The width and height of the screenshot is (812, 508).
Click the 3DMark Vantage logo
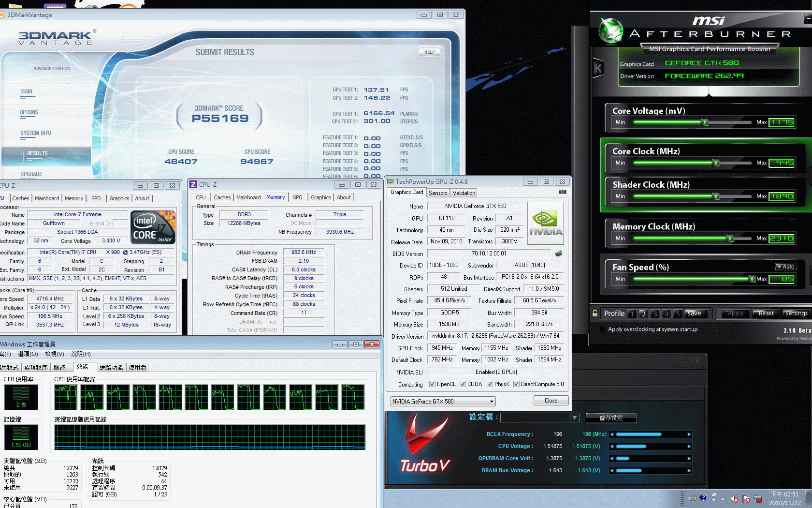pyautogui.click(x=57, y=38)
